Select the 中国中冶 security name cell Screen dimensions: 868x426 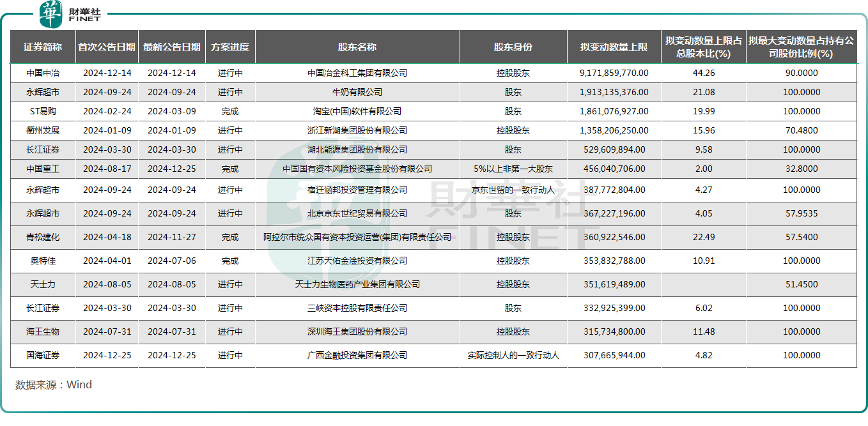[x=43, y=73]
